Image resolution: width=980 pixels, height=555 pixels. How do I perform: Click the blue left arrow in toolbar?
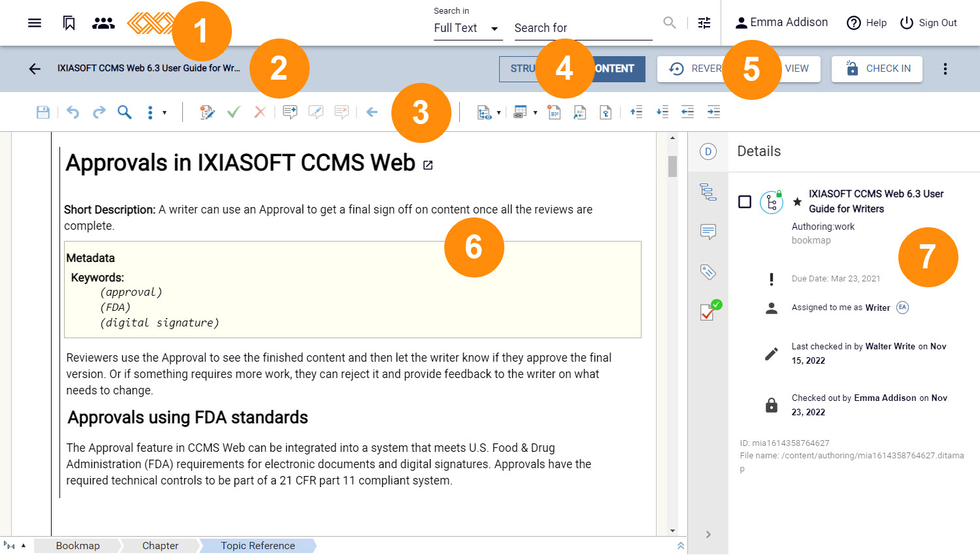(372, 112)
